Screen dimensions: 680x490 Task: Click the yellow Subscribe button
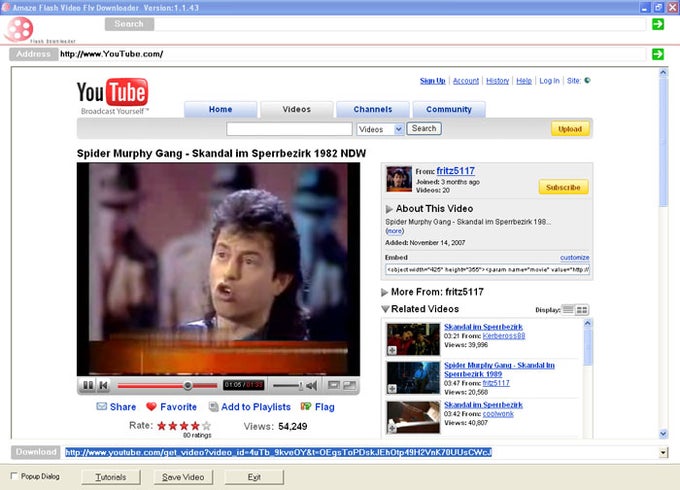[563, 187]
